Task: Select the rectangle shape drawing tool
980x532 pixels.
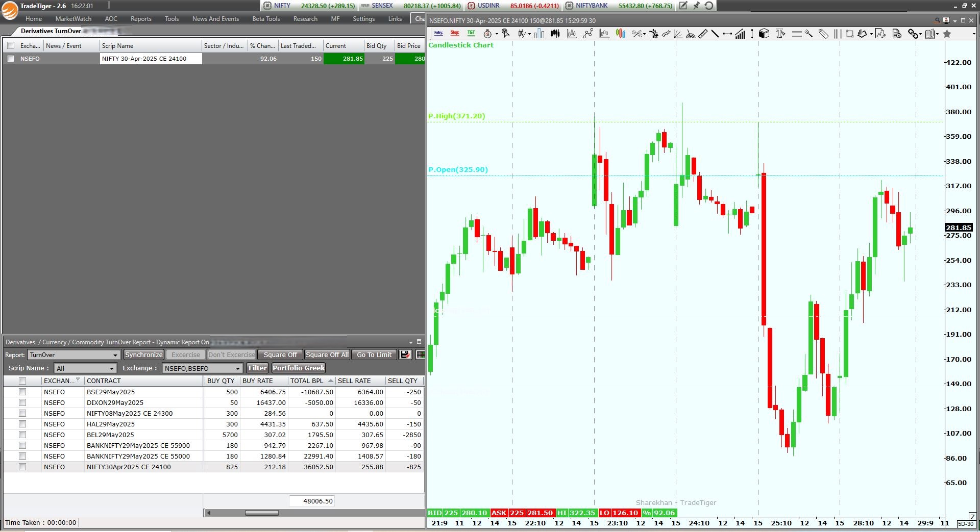Action: [x=850, y=34]
